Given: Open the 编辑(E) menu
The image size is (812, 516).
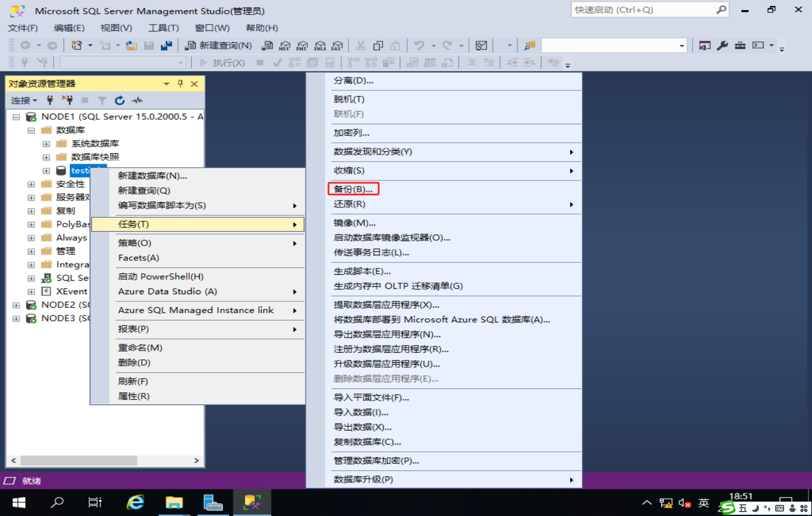Looking at the screenshot, I should pos(69,28).
